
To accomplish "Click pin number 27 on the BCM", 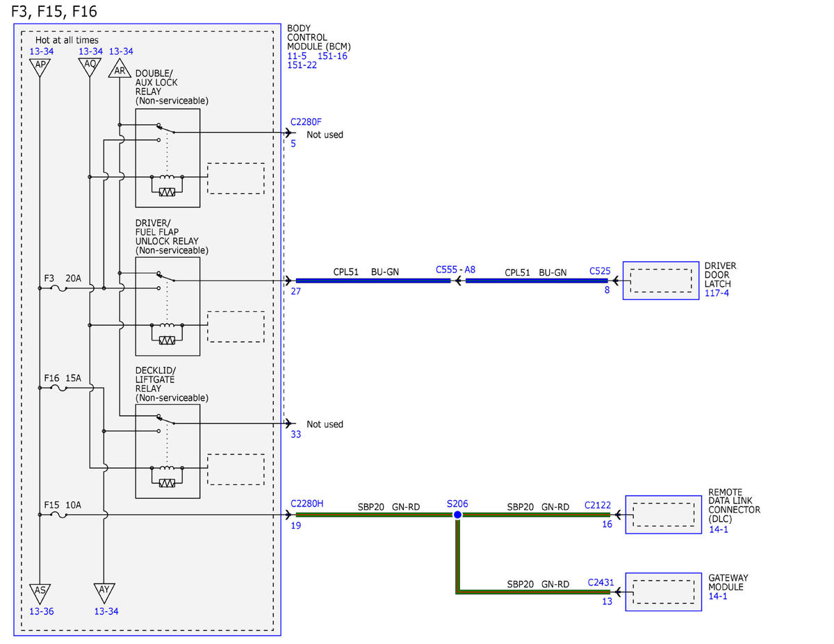I will 296,292.
